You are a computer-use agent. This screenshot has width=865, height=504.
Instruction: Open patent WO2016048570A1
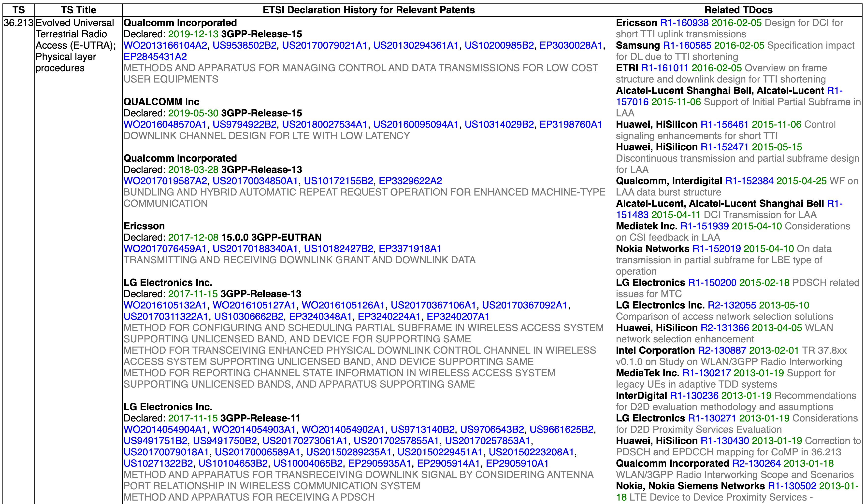165,124
